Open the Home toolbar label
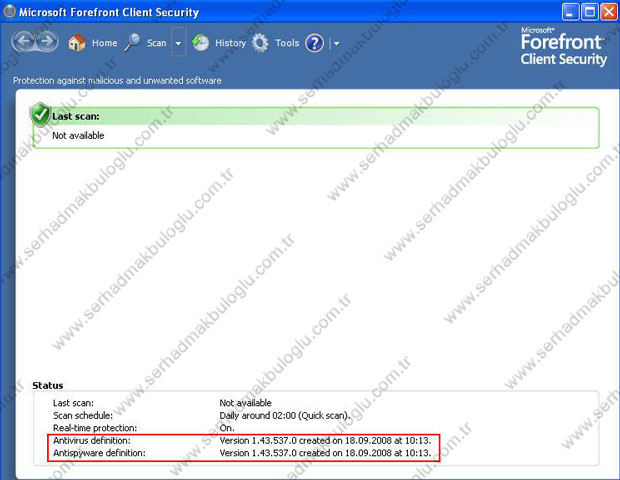620x480 pixels. coord(104,43)
